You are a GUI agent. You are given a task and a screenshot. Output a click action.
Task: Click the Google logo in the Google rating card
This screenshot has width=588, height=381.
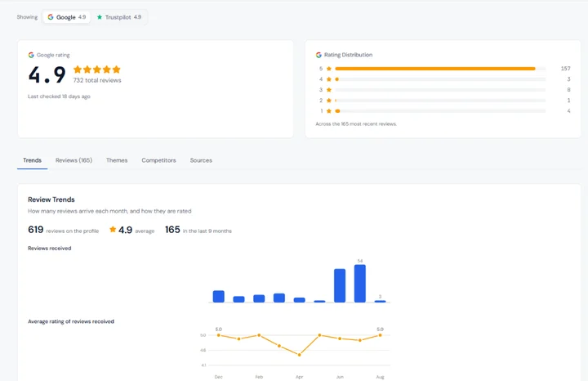[x=31, y=55]
